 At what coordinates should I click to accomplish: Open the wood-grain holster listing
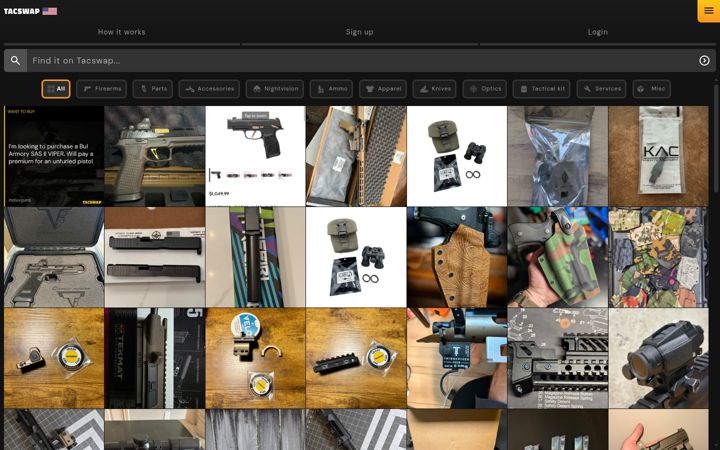pos(457,257)
